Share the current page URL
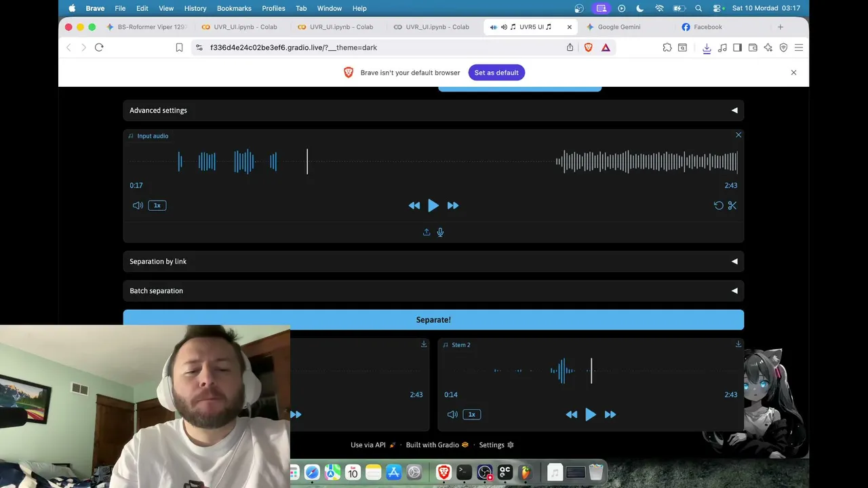868x488 pixels. pos(570,47)
